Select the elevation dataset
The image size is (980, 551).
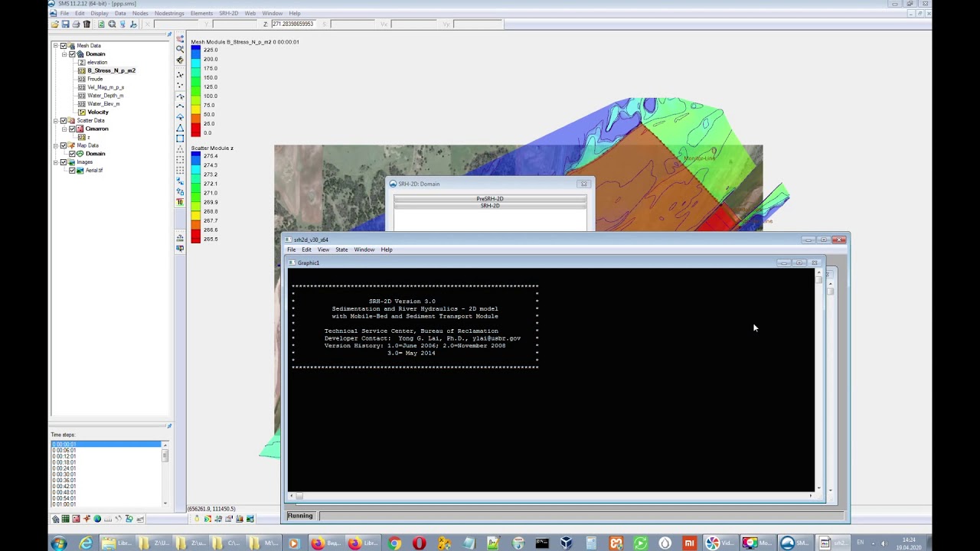tap(97, 62)
